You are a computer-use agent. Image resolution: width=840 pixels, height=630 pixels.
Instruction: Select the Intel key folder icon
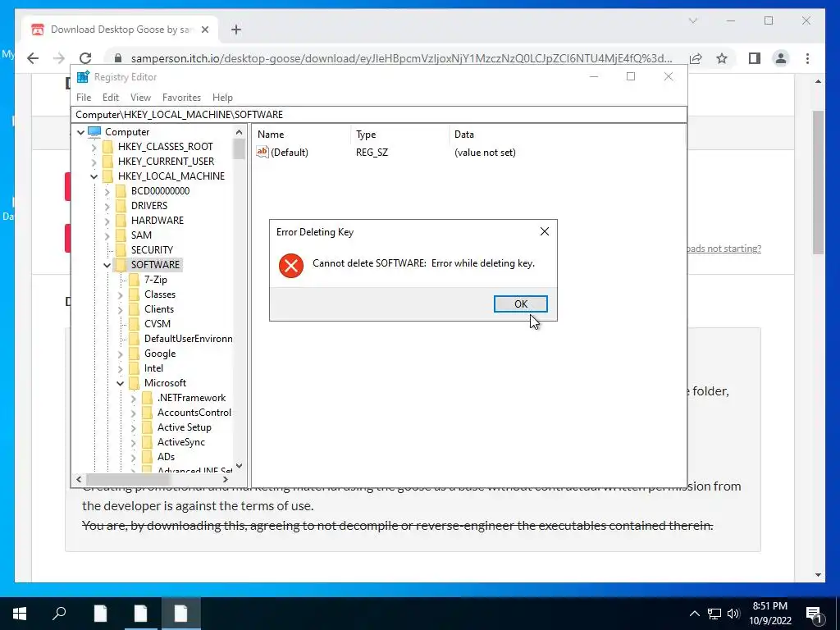pos(134,368)
